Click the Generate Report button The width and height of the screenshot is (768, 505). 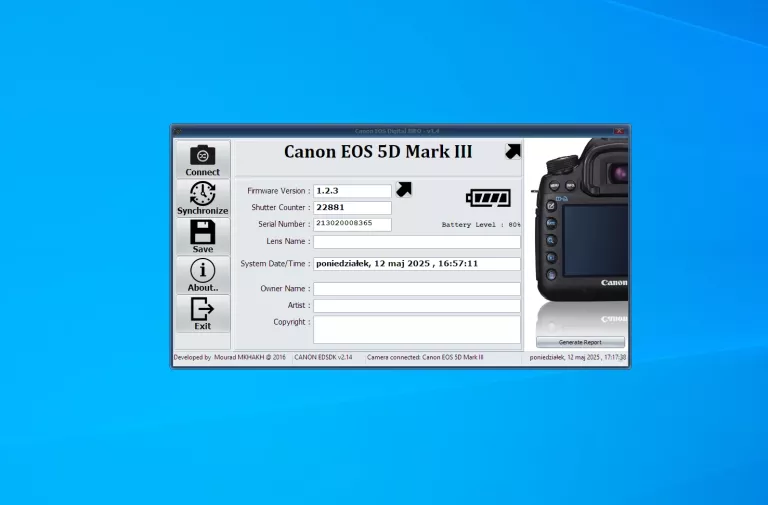point(580,342)
